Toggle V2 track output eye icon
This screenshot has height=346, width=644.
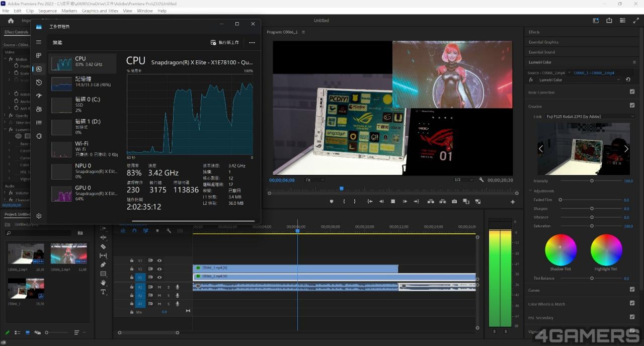tap(159, 269)
